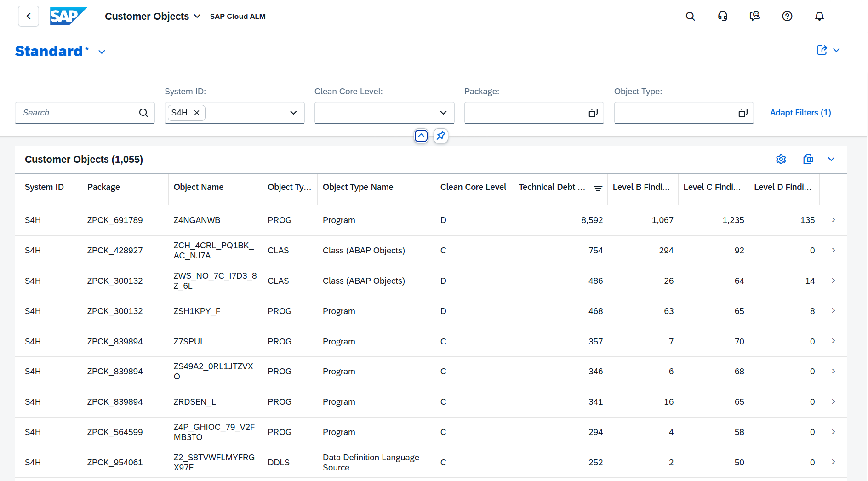Click the back navigation arrow
Screen dimensions: 868x481
pyautogui.click(x=29, y=17)
